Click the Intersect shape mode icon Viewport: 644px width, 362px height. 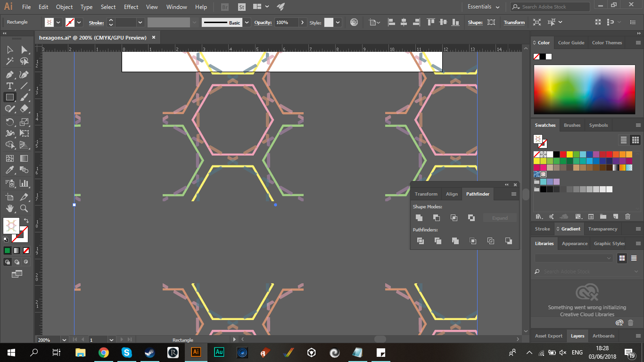click(x=454, y=218)
